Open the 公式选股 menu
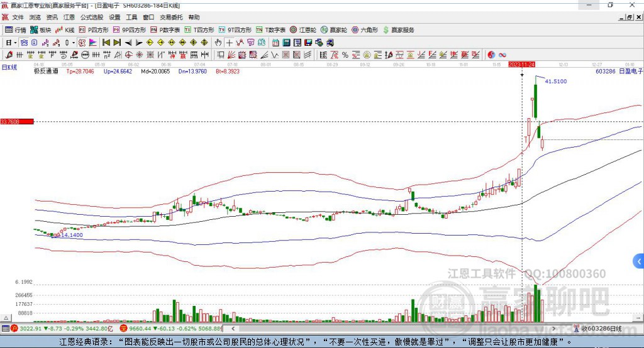Screen dimensions: 644x348 (x=92, y=17)
